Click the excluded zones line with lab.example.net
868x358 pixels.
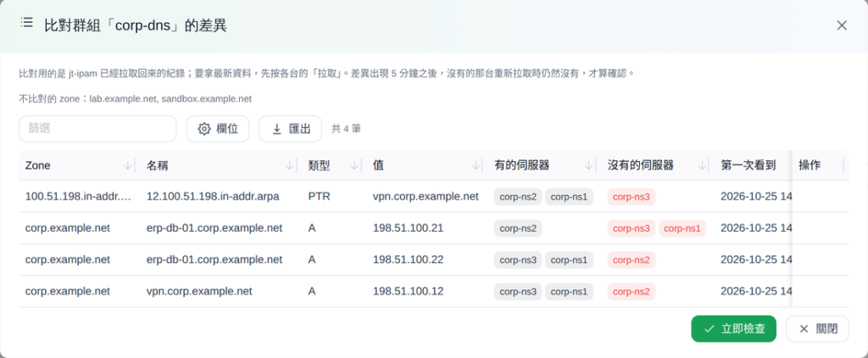[x=136, y=98]
